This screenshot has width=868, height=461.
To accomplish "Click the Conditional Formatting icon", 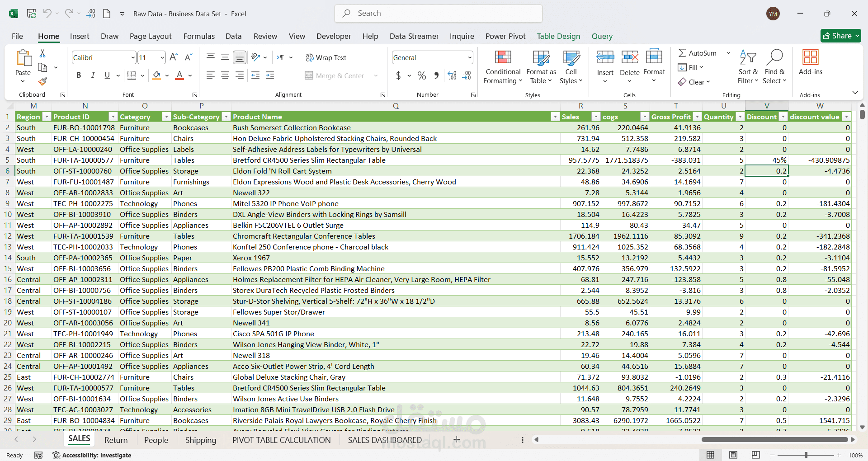I will pos(503,58).
